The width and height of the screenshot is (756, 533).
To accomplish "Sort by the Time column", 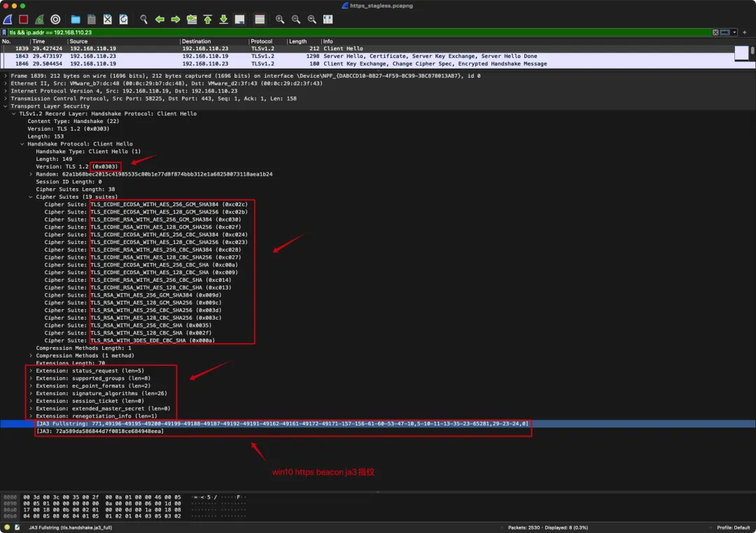I will coord(49,41).
